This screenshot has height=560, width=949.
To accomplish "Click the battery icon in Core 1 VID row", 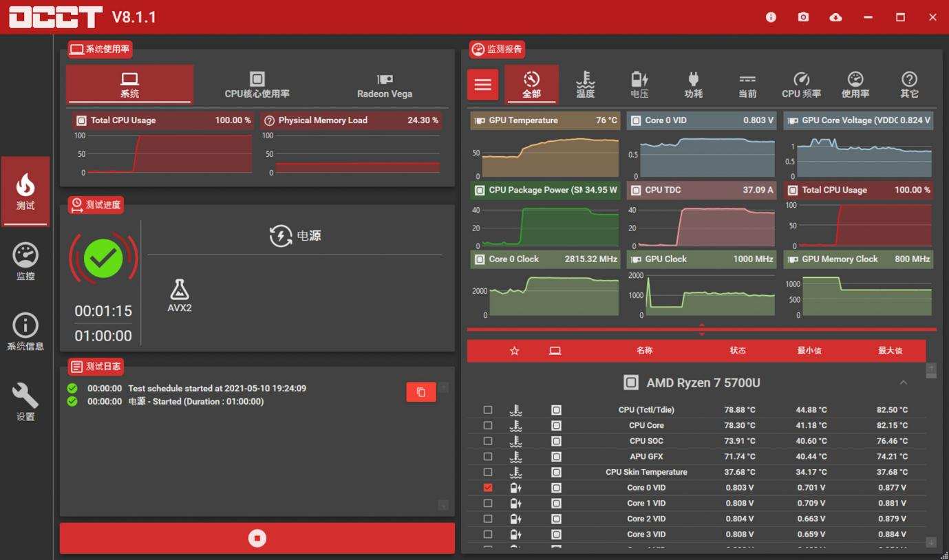I will [x=515, y=504].
